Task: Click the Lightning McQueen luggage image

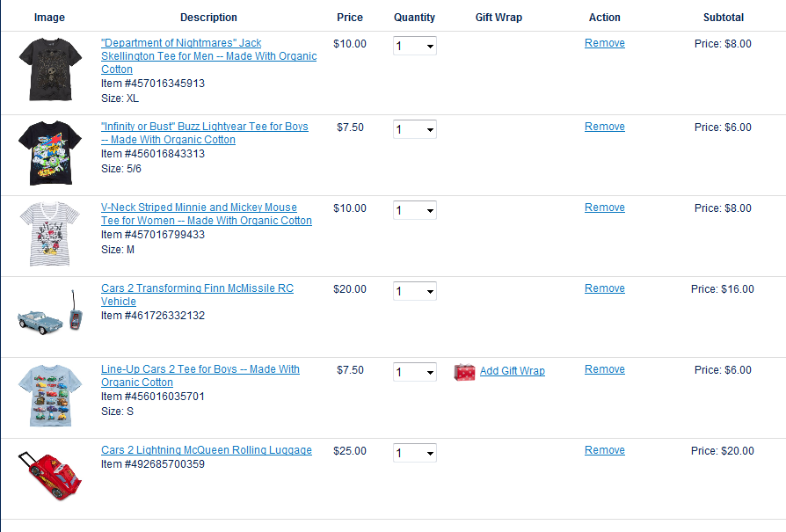Action: 52,476
